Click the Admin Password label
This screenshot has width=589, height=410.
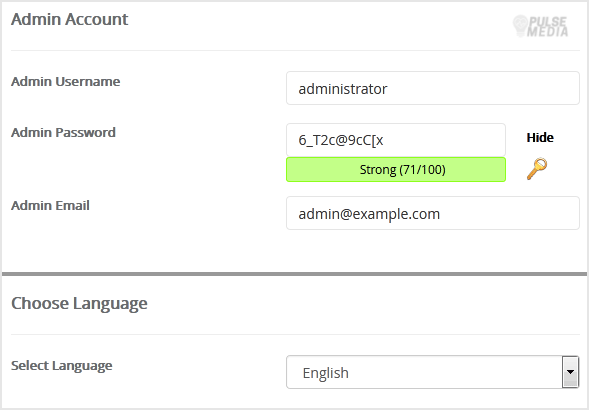coord(63,132)
